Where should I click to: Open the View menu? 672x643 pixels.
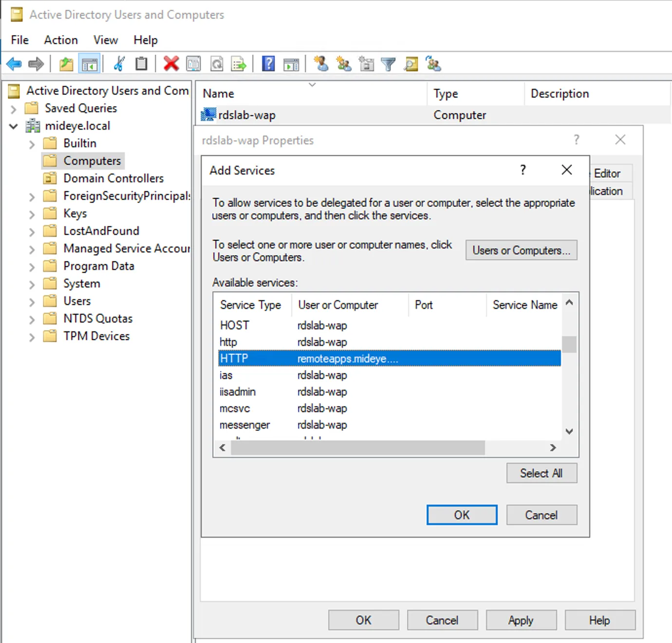105,40
